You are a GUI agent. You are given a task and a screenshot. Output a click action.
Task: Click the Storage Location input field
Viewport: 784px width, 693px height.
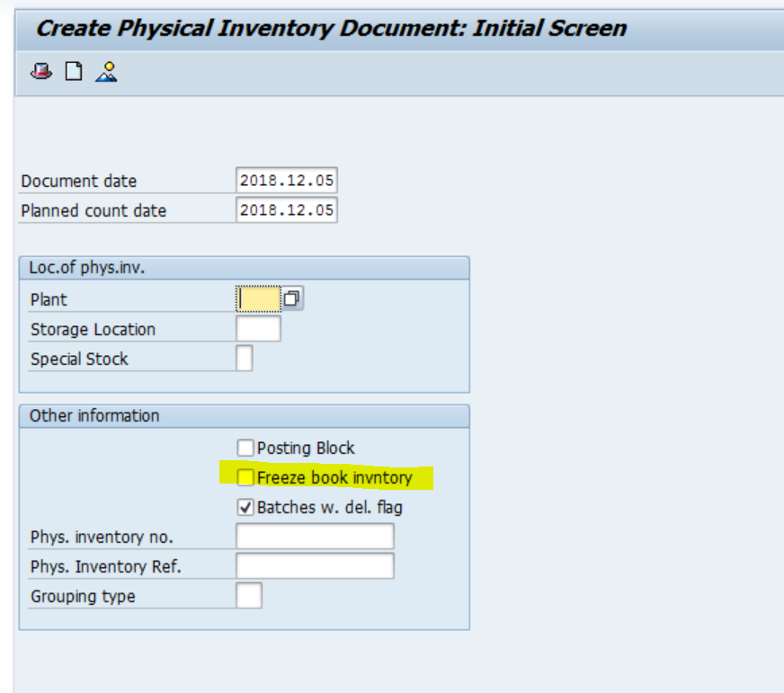coord(258,328)
